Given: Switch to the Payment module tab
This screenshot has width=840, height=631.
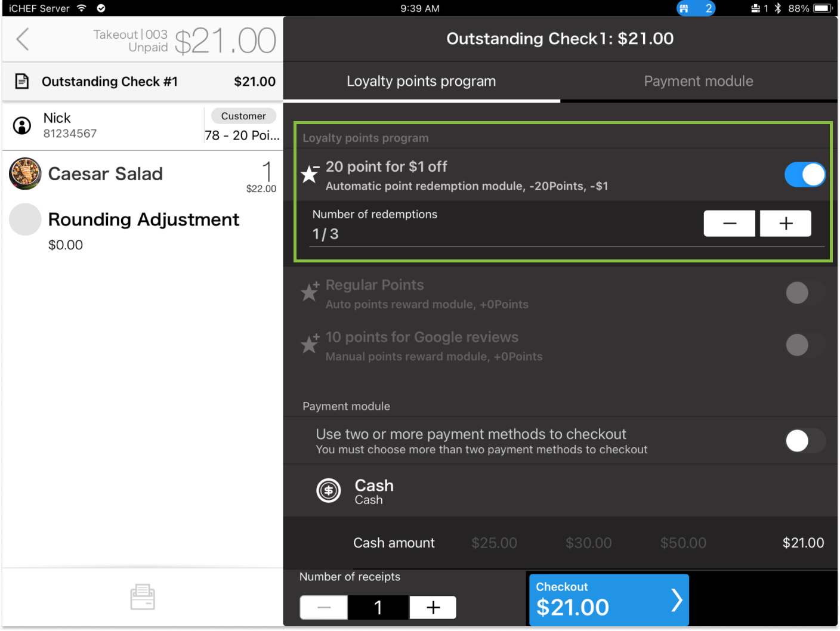Looking at the screenshot, I should coord(698,81).
